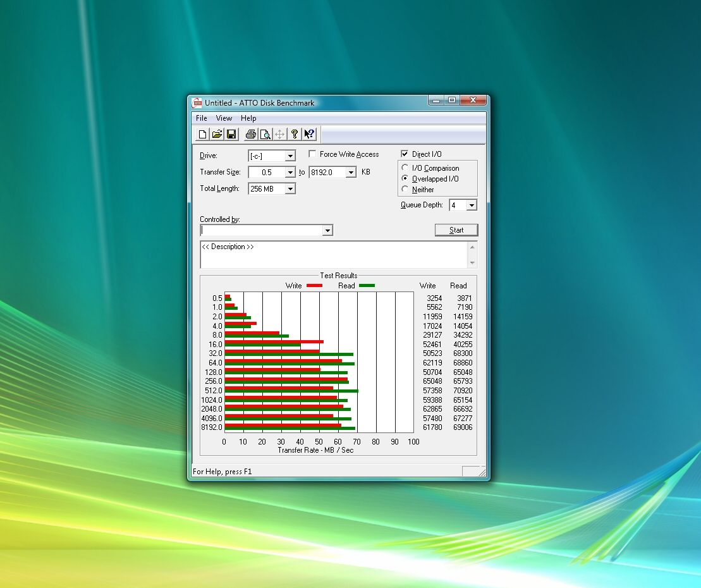Click the read value 69006
The height and width of the screenshot is (588, 701).
pos(463,427)
